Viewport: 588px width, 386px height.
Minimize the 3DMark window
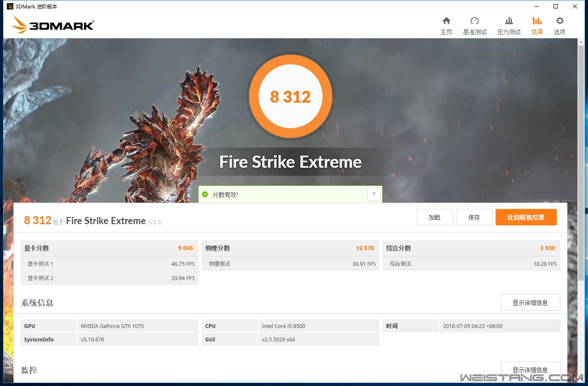click(x=537, y=6)
